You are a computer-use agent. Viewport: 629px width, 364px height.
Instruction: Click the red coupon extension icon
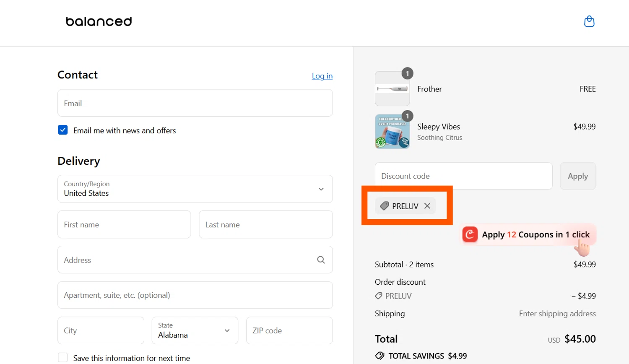point(470,234)
